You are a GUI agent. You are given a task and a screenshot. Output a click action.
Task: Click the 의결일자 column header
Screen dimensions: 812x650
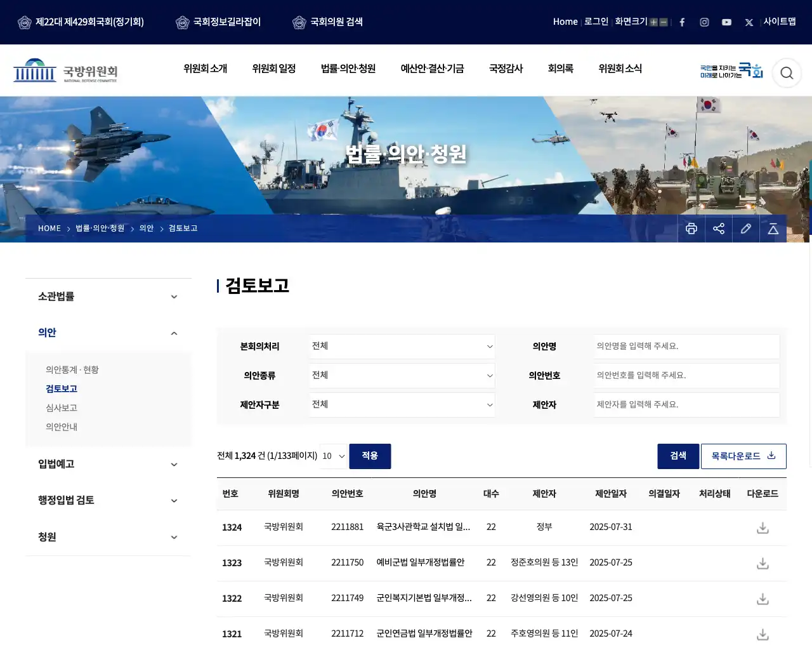664,494
